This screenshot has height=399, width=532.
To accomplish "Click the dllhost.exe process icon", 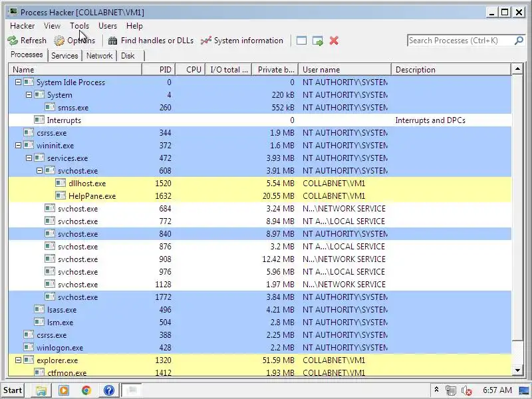I will point(61,184).
